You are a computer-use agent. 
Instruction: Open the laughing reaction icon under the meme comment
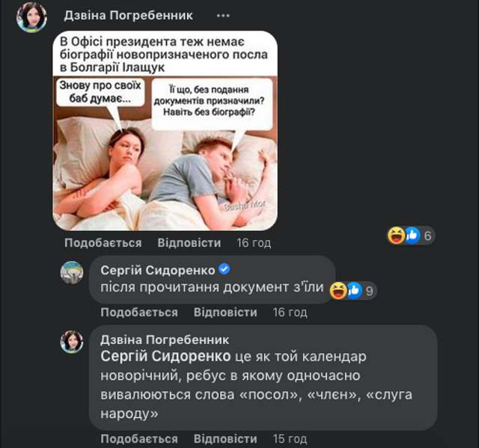pyautogui.click(x=396, y=236)
